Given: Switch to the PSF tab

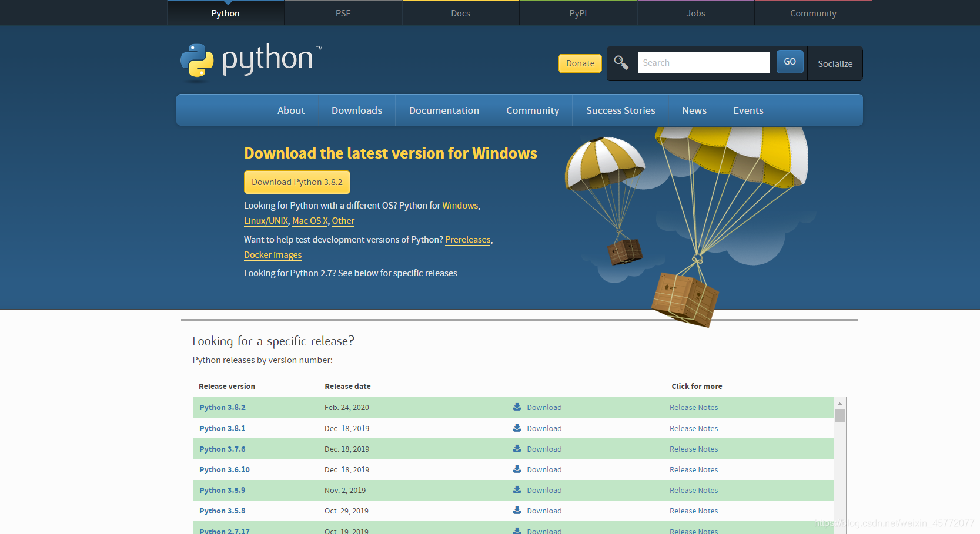Looking at the screenshot, I should tap(343, 13).
